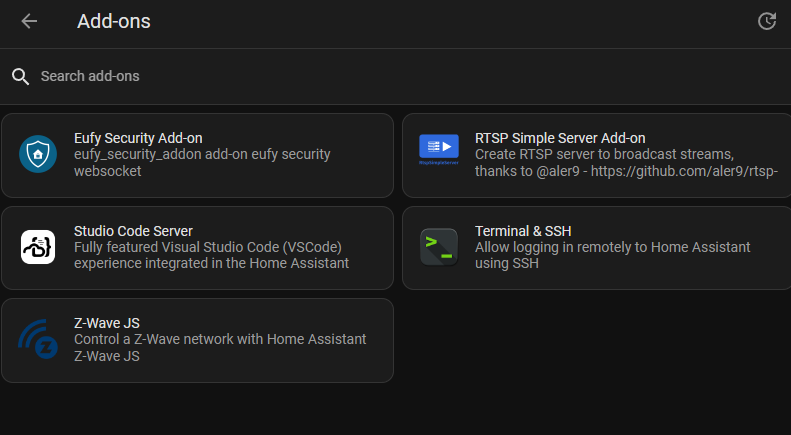Click the Fully featured Visual Studio Code description
The image size is (791, 435).
211,255
